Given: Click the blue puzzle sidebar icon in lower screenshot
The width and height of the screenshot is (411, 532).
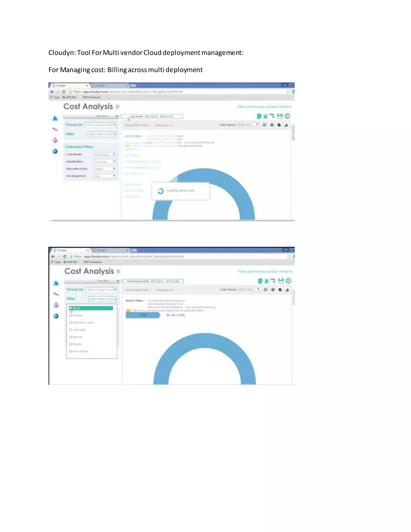Looking at the screenshot, I should 56,283.
